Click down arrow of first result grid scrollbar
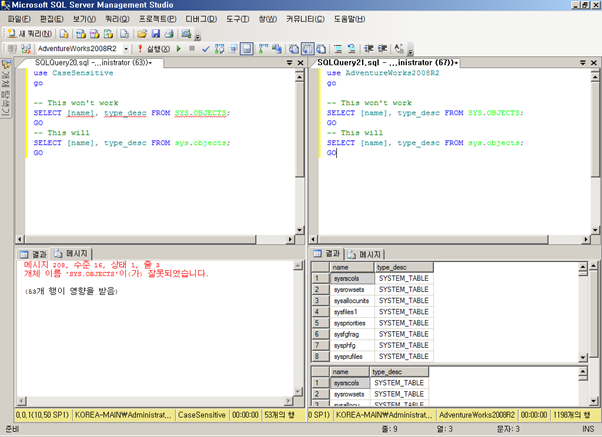The image size is (602, 437). [x=583, y=358]
